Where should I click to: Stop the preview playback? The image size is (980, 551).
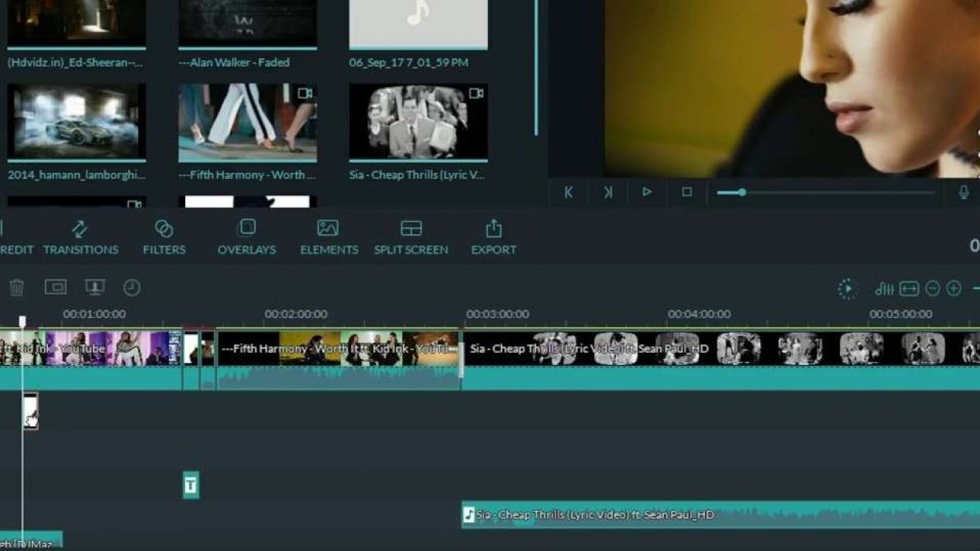click(x=686, y=192)
